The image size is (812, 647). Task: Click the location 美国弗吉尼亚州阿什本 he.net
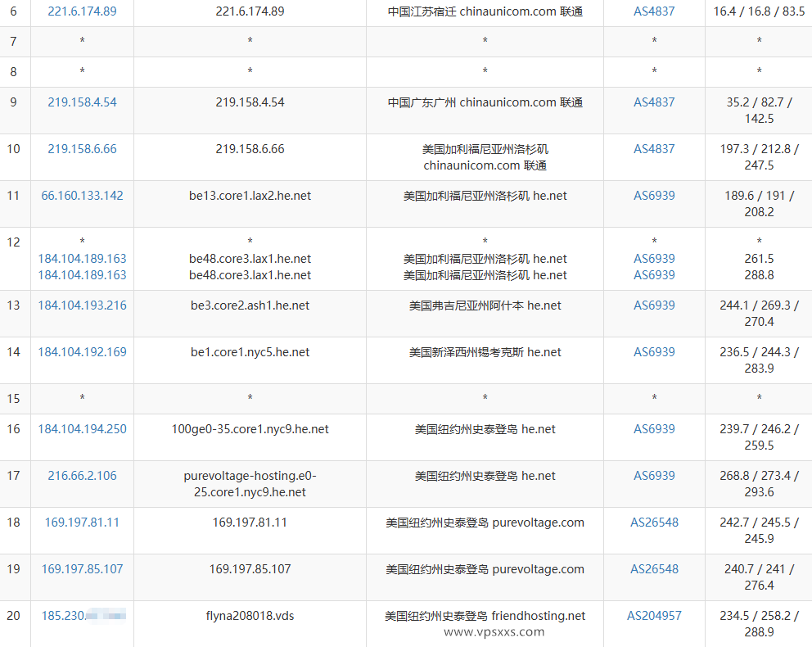point(485,305)
